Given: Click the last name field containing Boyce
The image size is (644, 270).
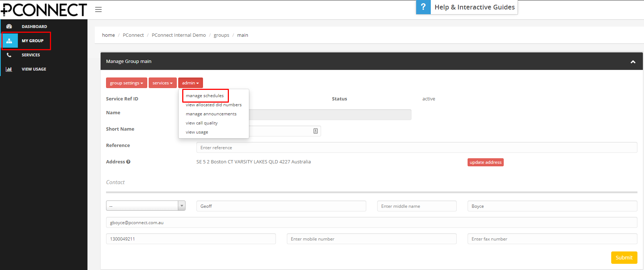Looking at the screenshot, I should point(552,206).
